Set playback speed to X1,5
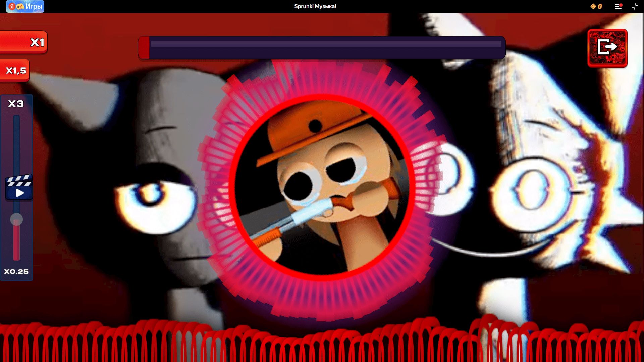Image resolution: width=644 pixels, height=362 pixels. point(14,71)
